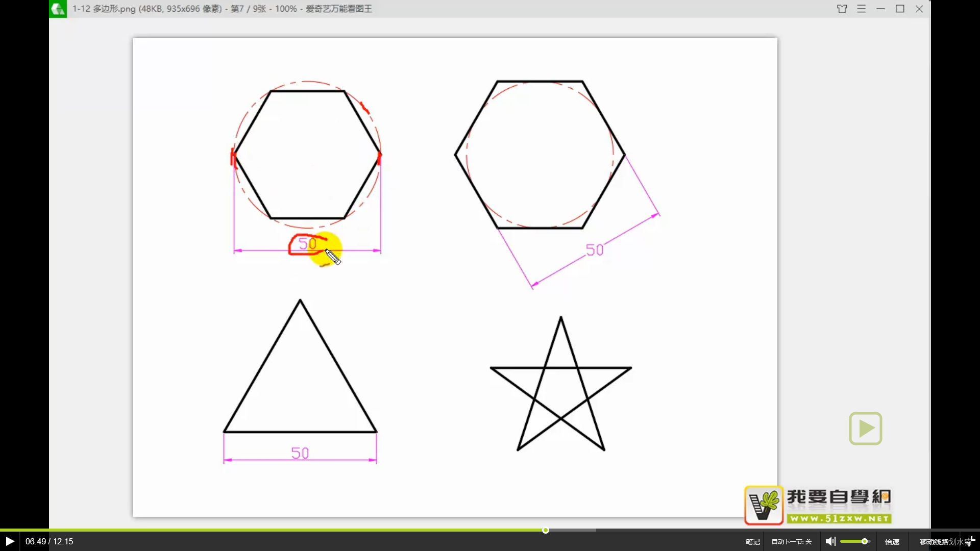980x551 pixels.
Task: Click the shirt-shaped skin change icon
Action: tap(842, 9)
